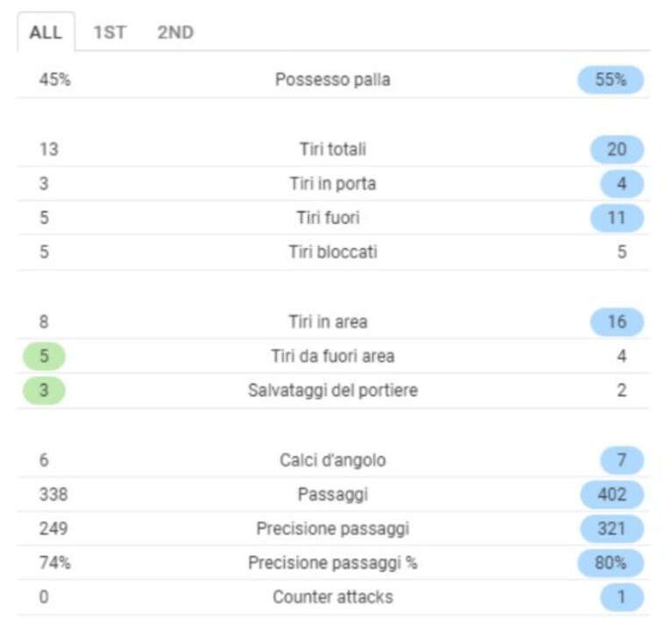672x619 pixels.
Task: Select the Counter attacks label
Action: pos(333,597)
